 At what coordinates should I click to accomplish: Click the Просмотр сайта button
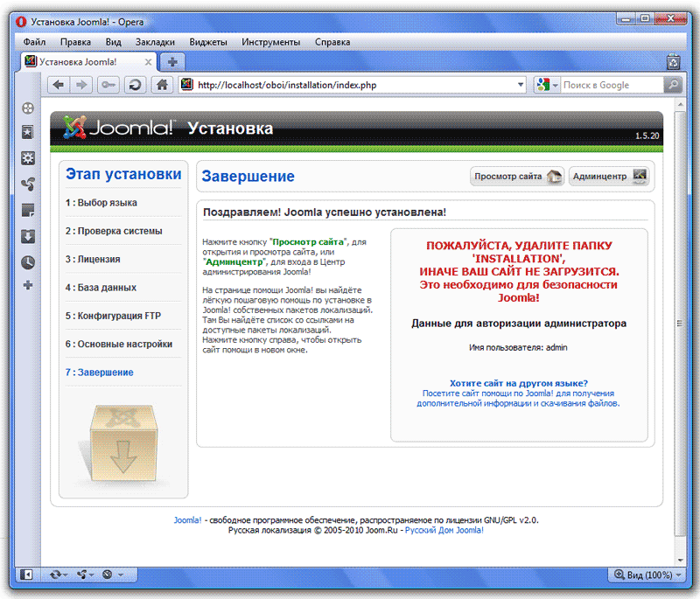click(517, 177)
